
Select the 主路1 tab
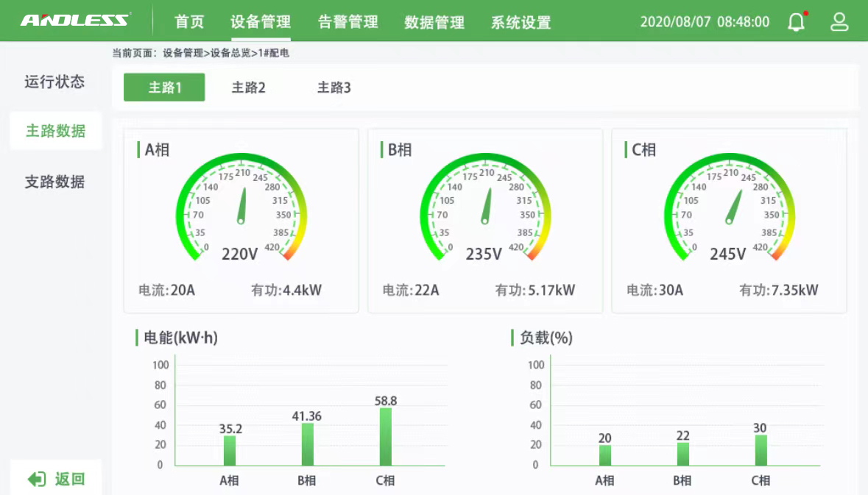(x=164, y=88)
